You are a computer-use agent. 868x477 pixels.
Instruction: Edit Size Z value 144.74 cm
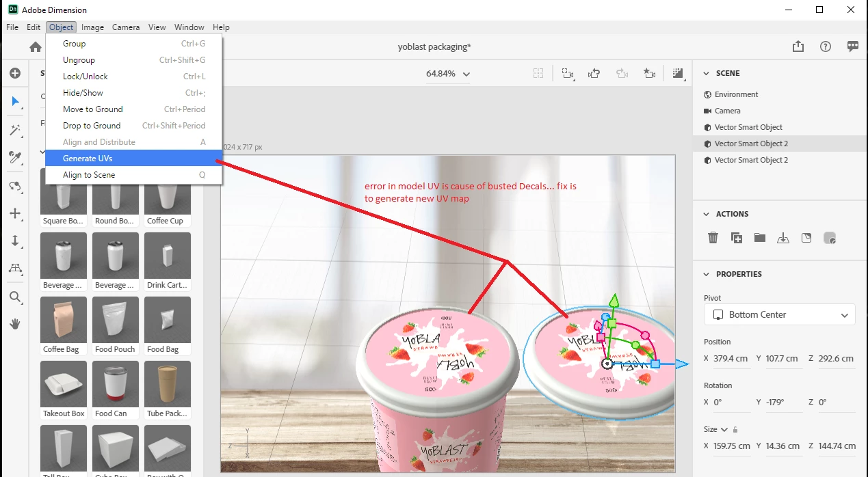tap(837, 446)
